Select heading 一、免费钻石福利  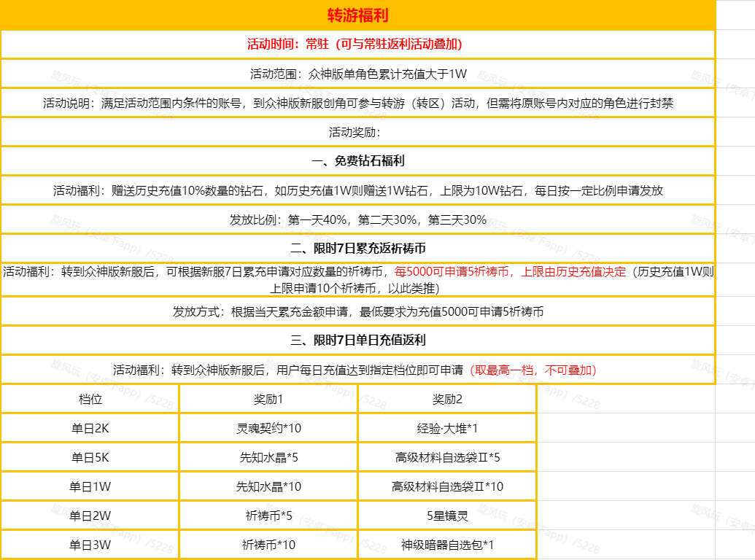(357, 160)
